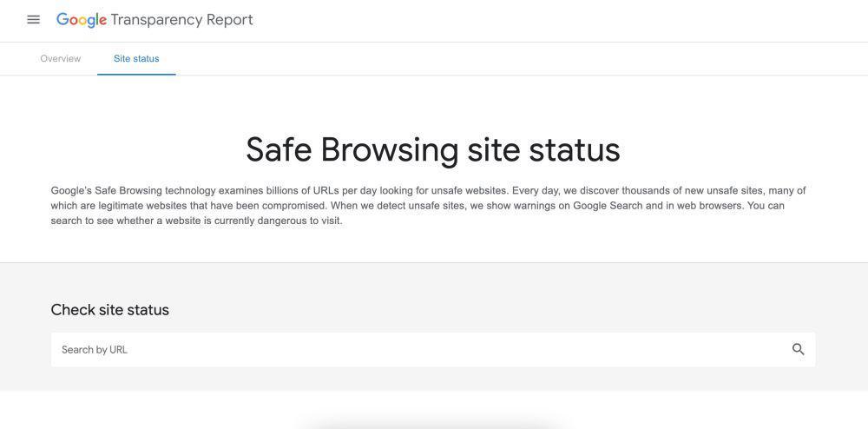Click the Transparency Report header title
Image resolution: width=868 pixels, height=429 pixels.
pos(181,20)
